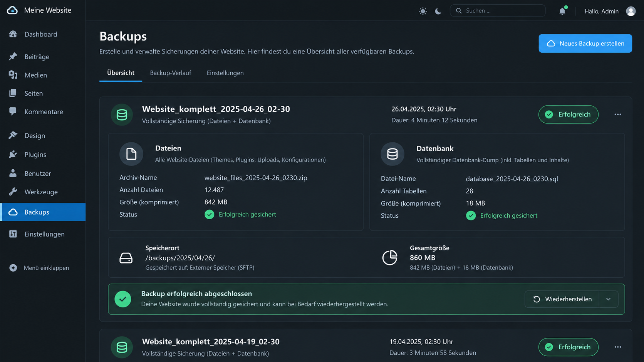
Task: Click the pin icon for Beiträge
Action: pos(13,57)
